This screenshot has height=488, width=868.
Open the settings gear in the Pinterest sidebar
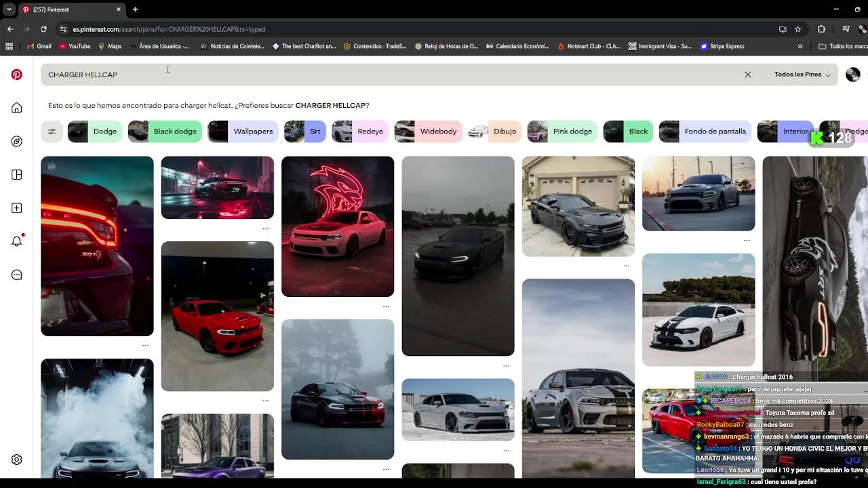pos(17,460)
